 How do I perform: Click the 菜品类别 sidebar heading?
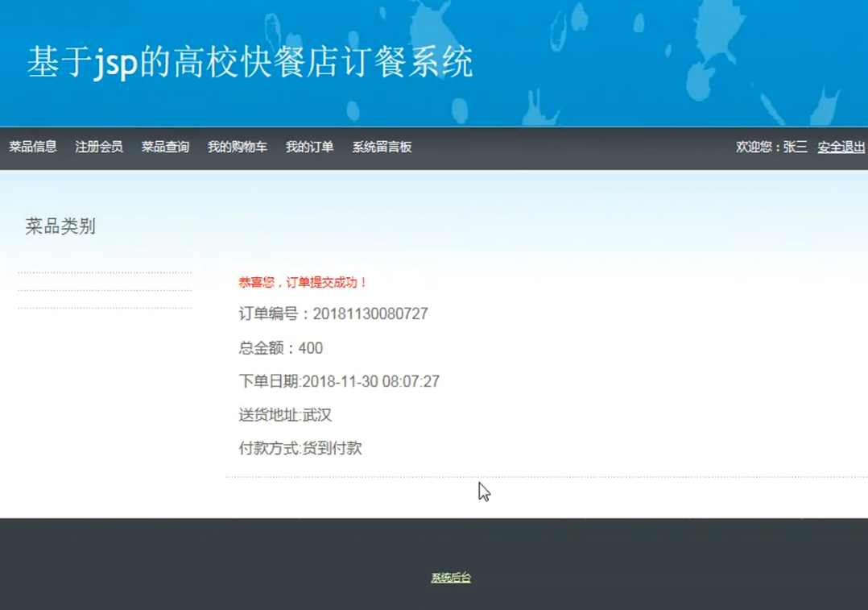[x=60, y=226]
